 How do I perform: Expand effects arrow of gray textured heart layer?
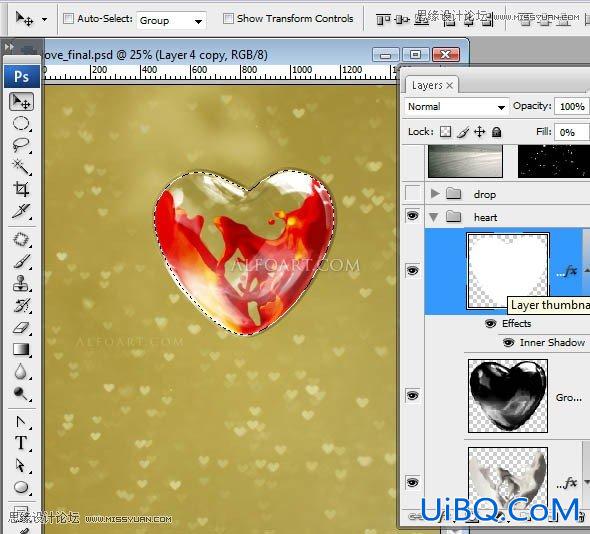[x=587, y=482]
